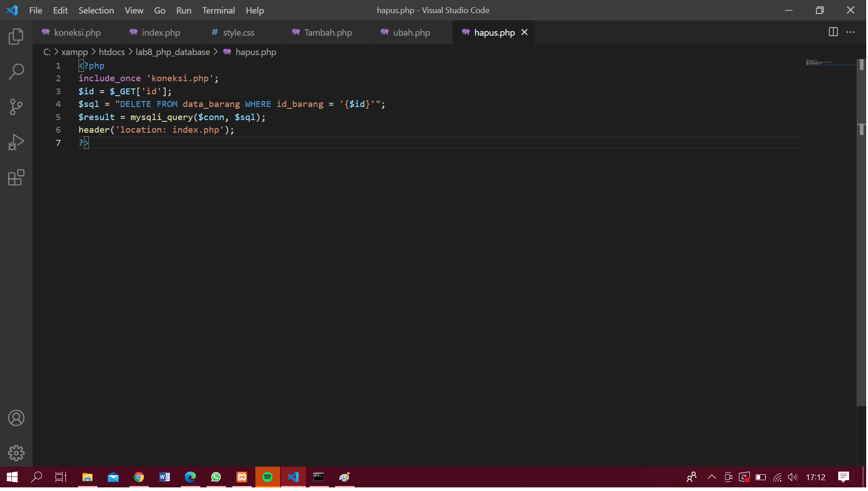Click the Split Editor icon on the tab bar
Image resolution: width=868 pixels, height=491 pixels.
pos(832,32)
